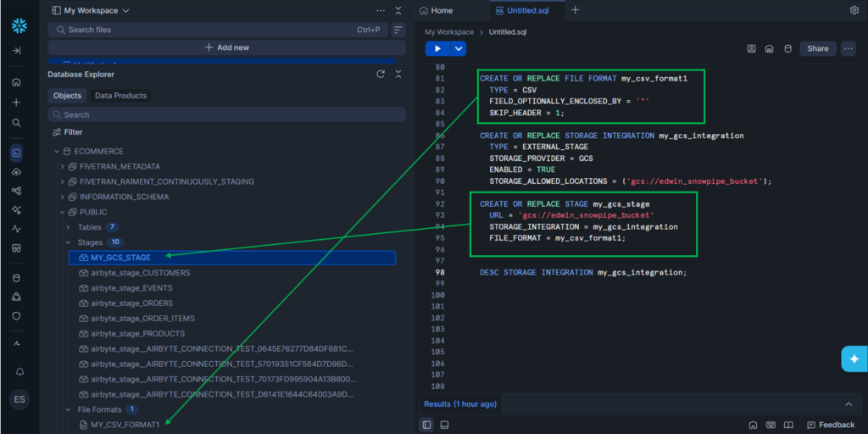868x434 pixels.
Task: Click My Workspace in the breadcrumb
Action: coord(449,32)
